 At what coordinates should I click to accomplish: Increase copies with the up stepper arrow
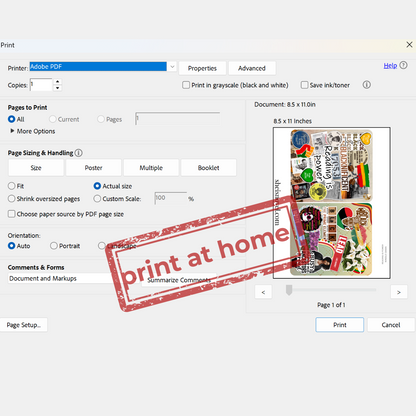tap(58, 81)
